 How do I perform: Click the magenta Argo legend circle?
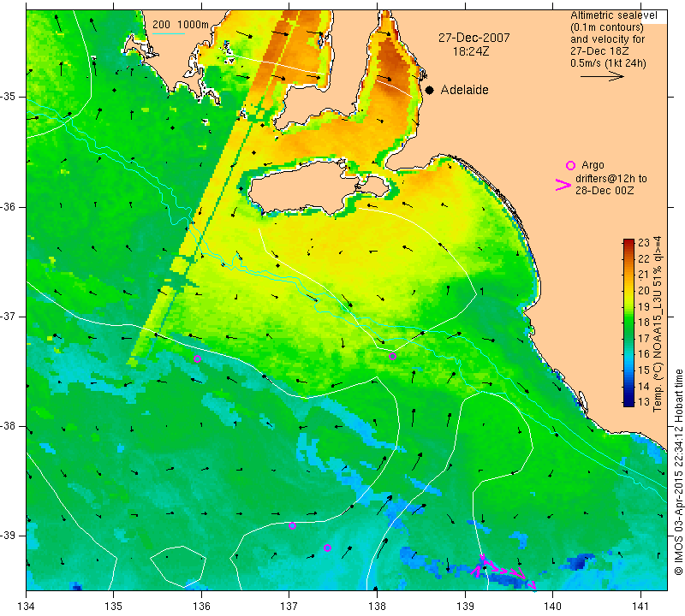[x=570, y=165]
